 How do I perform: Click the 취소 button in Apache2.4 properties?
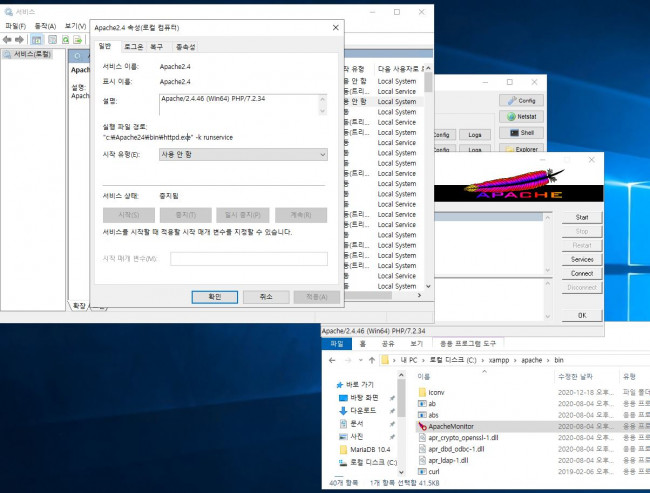266,297
